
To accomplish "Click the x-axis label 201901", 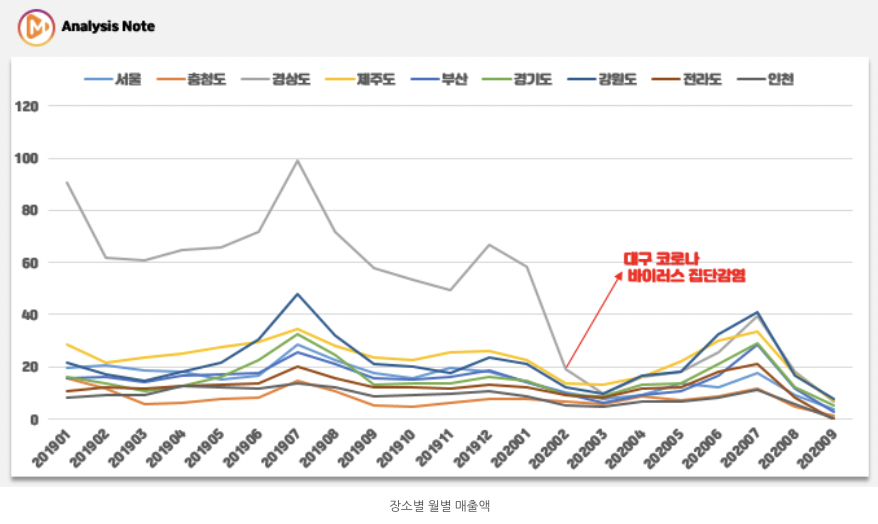I will [52, 448].
